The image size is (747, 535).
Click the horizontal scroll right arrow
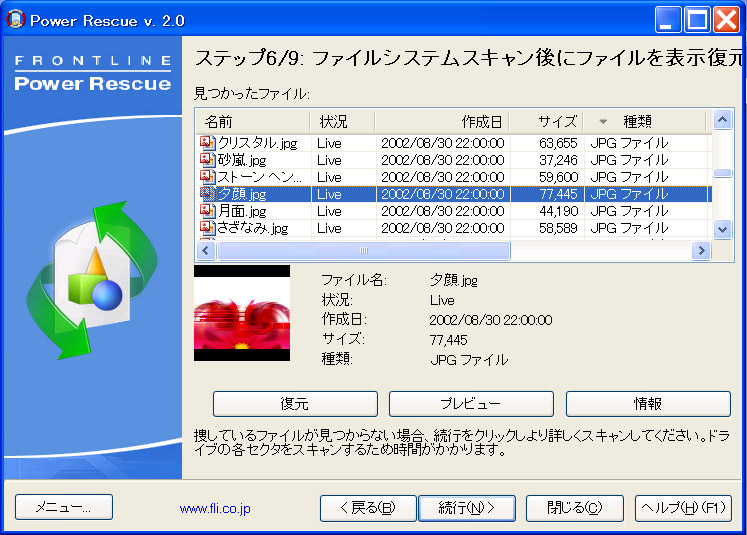pyautogui.click(x=701, y=251)
